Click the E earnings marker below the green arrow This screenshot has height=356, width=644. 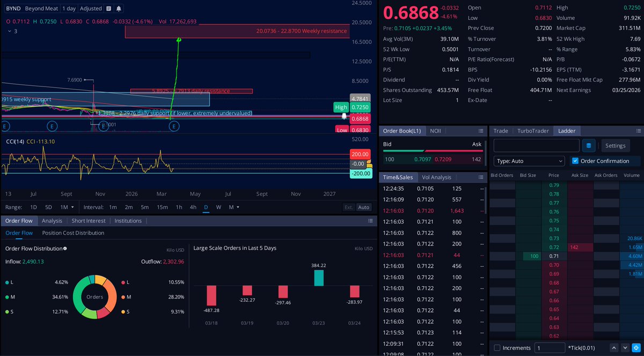174,126
